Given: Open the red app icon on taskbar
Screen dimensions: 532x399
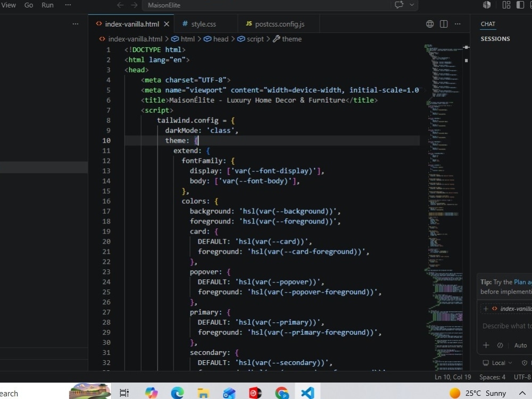Looking at the screenshot, I should tap(255, 393).
